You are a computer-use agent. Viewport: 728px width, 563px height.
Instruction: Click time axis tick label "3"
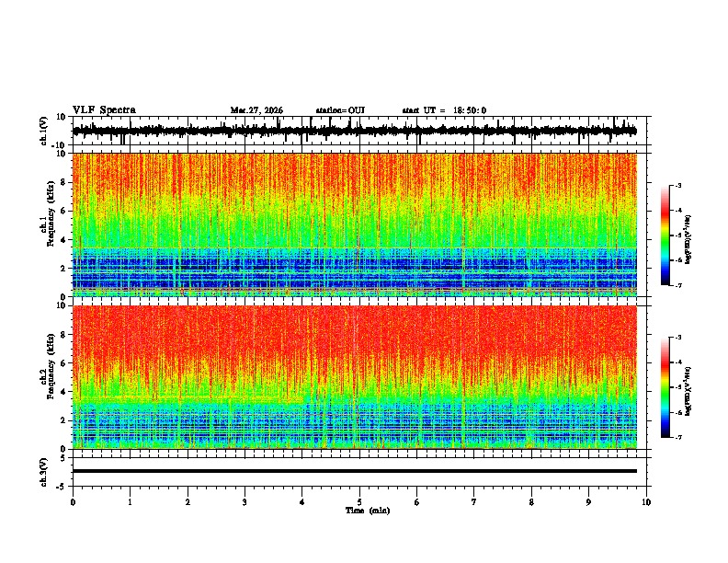(245, 502)
